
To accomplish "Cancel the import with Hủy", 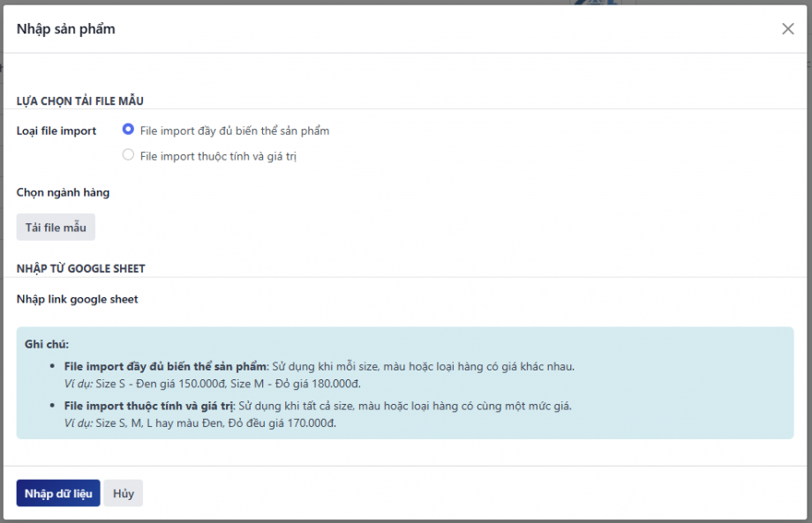I will (x=124, y=494).
